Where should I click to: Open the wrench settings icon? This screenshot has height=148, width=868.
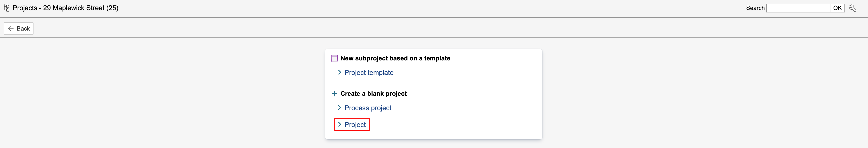click(853, 8)
